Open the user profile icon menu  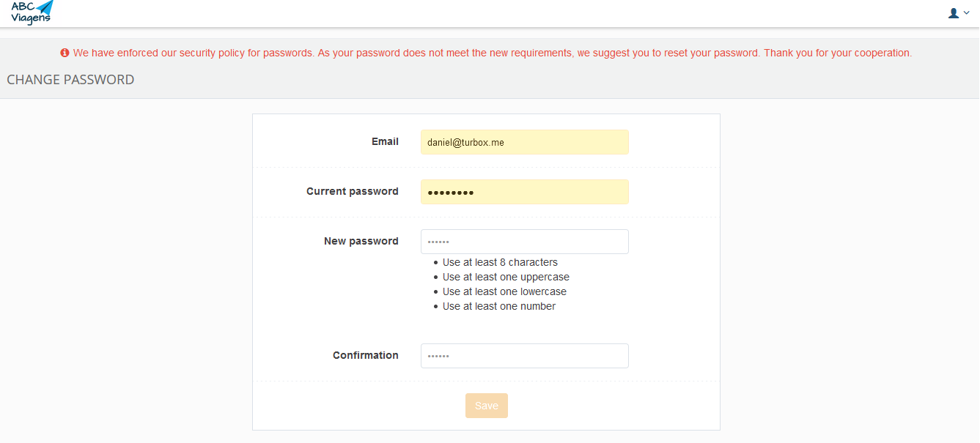pos(954,13)
